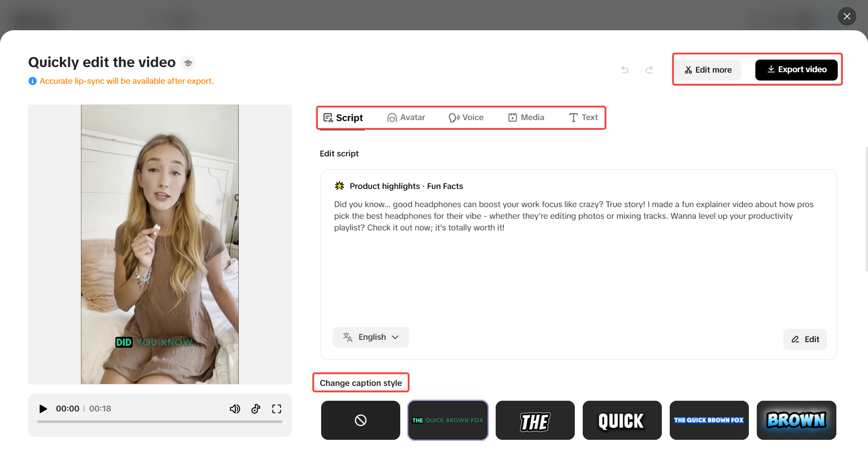Click the star icon next to Product highlights
The width and height of the screenshot is (868, 451).
(x=339, y=186)
